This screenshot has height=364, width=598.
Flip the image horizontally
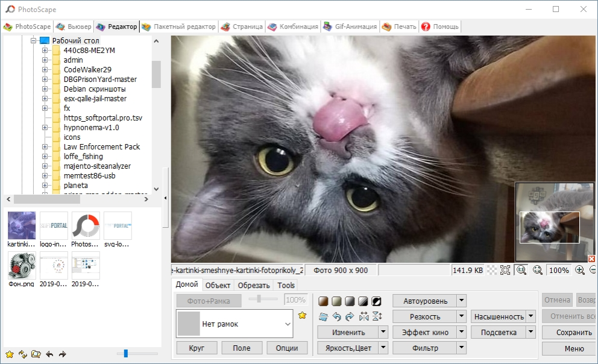point(364,316)
